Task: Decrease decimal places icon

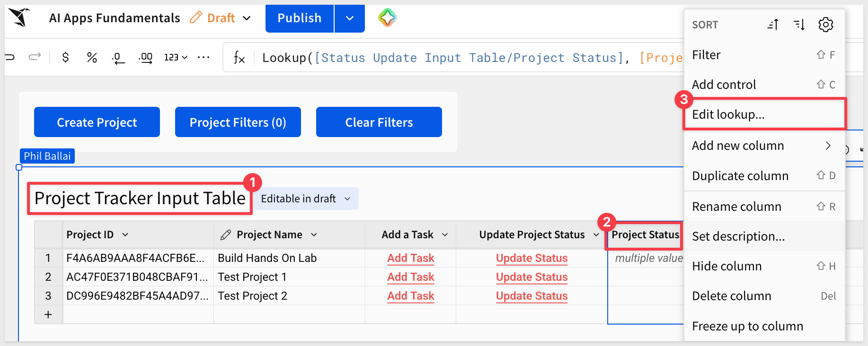Action: click(118, 58)
